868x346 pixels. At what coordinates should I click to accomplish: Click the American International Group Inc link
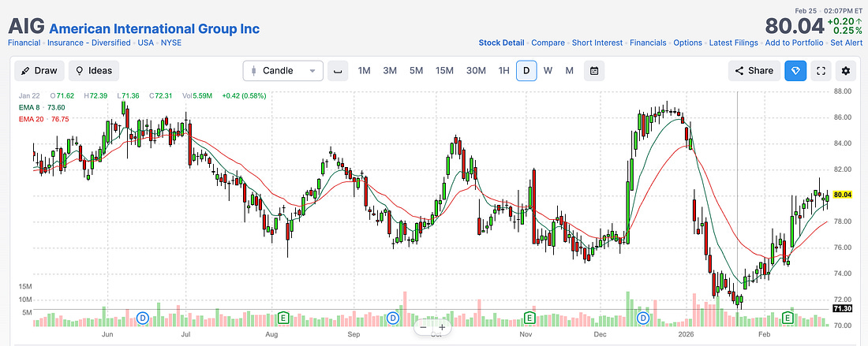pos(155,28)
